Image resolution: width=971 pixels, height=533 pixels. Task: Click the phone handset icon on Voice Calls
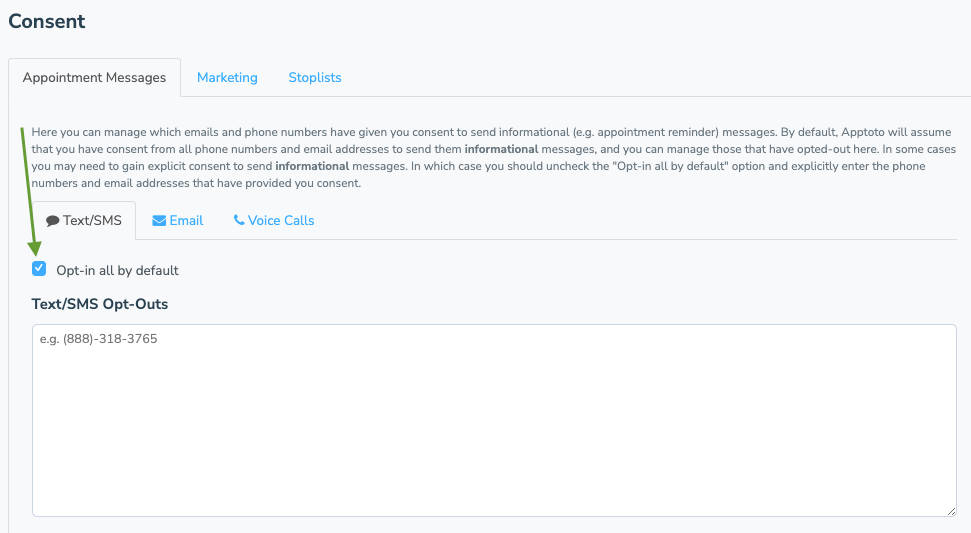[238, 220]
